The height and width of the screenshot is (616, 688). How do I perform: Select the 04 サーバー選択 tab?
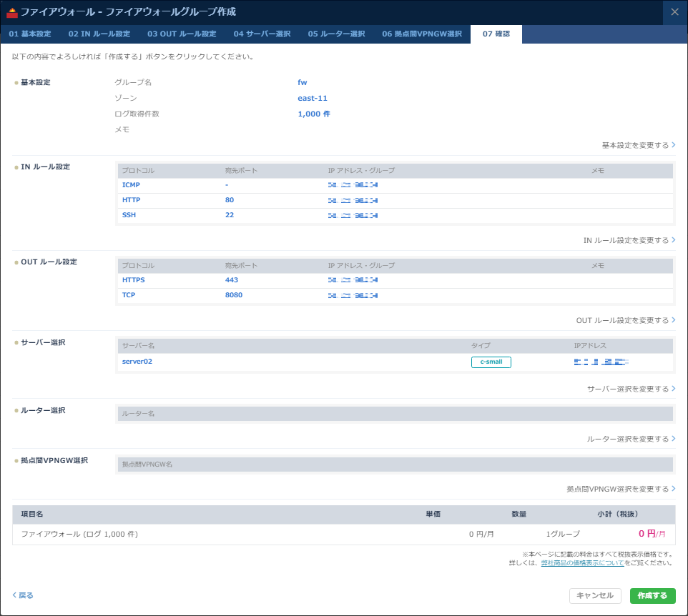(x=262, y=34)
